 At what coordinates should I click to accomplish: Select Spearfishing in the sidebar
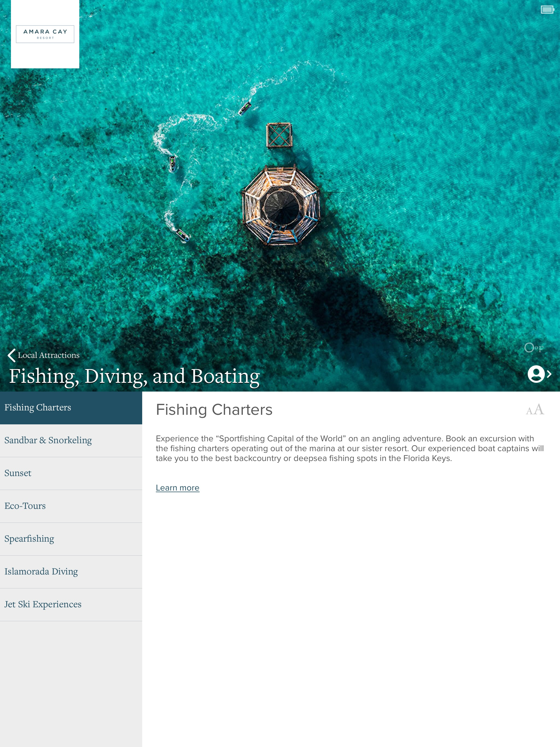pyautogui.click(x=71, y=539)
